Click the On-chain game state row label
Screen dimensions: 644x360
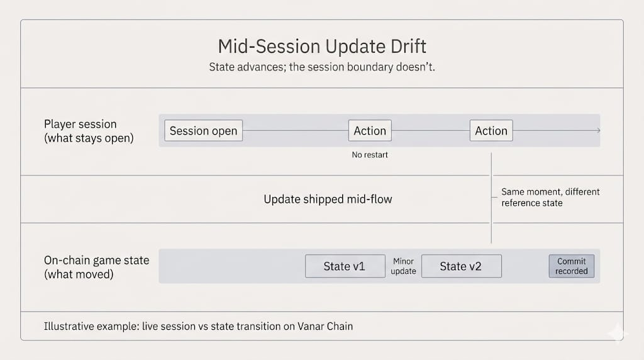(x=96, y=267)
